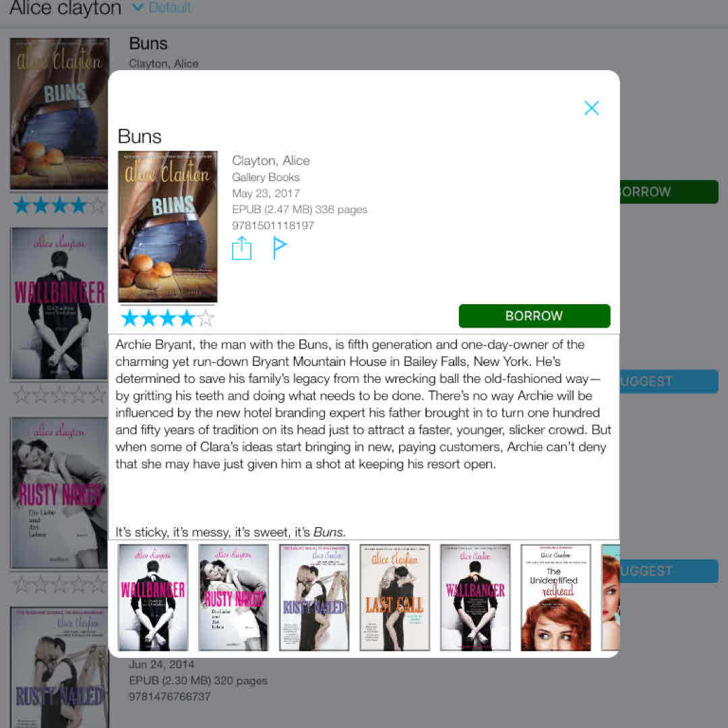This screenshot has height=728, width=728.
Task: Select the purple-titled Rusty Nailed related cover
Action: (314, 597)
